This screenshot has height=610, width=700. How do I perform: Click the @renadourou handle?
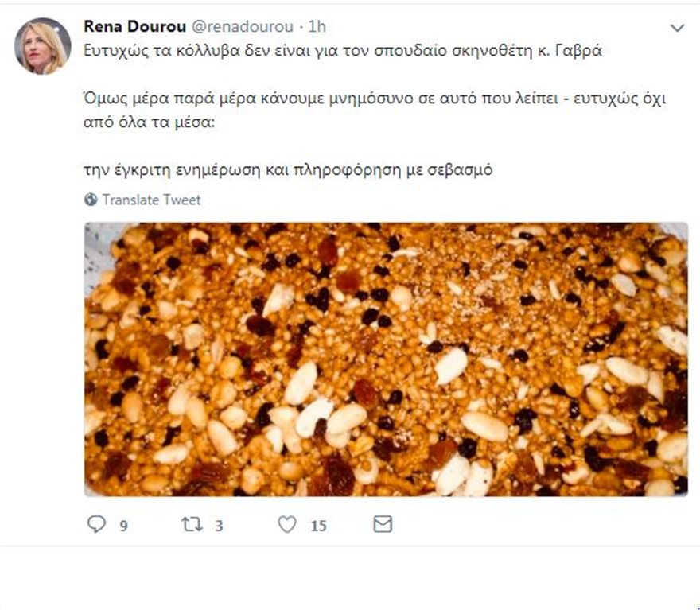pyautogui.click(x=243, y=27)
